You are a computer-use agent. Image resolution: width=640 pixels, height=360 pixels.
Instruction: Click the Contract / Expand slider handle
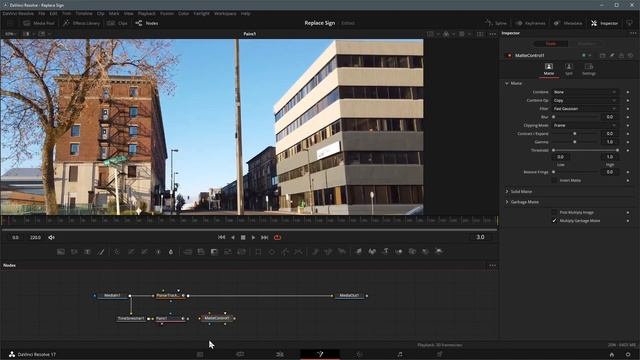[x=575, y=133]
